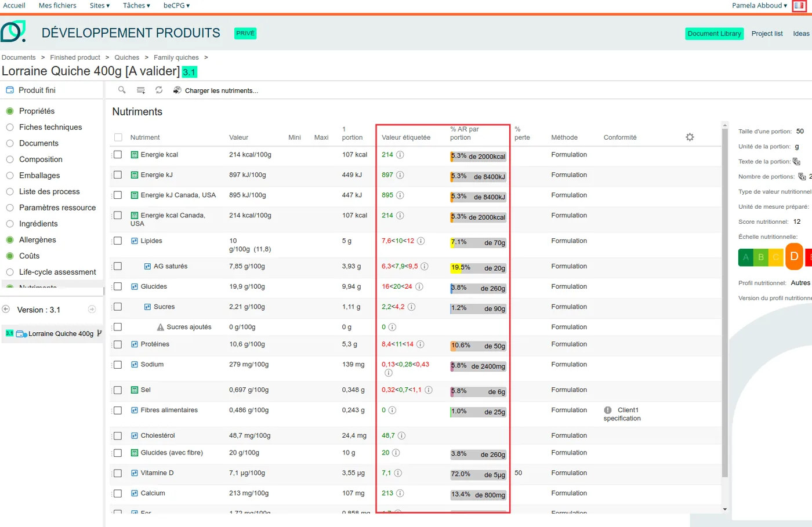Click the icon beside Charger les nutriments
Image resolution: width=812 pixels, height=527 pixels.
coord(177,90)
